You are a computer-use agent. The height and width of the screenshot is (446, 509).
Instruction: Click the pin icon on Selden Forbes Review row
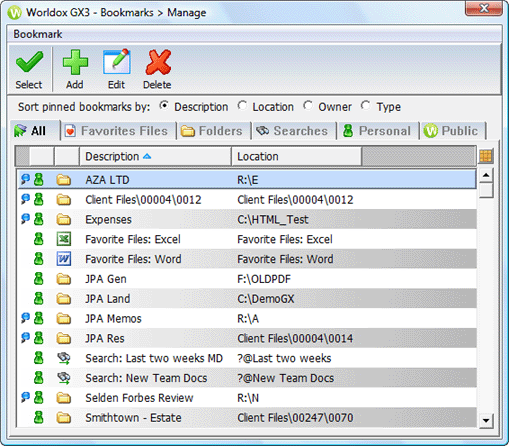[x=25, y=397]
